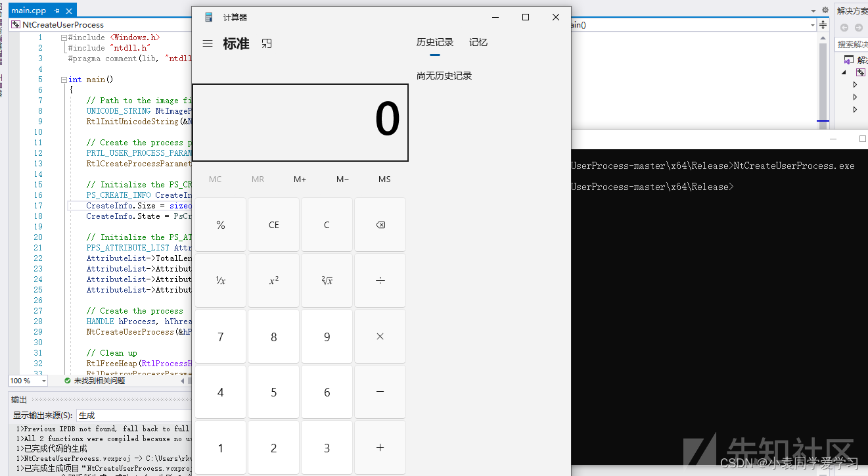Click digit 9 on the Calculator

pyautogui.click(x=327, y=337)
